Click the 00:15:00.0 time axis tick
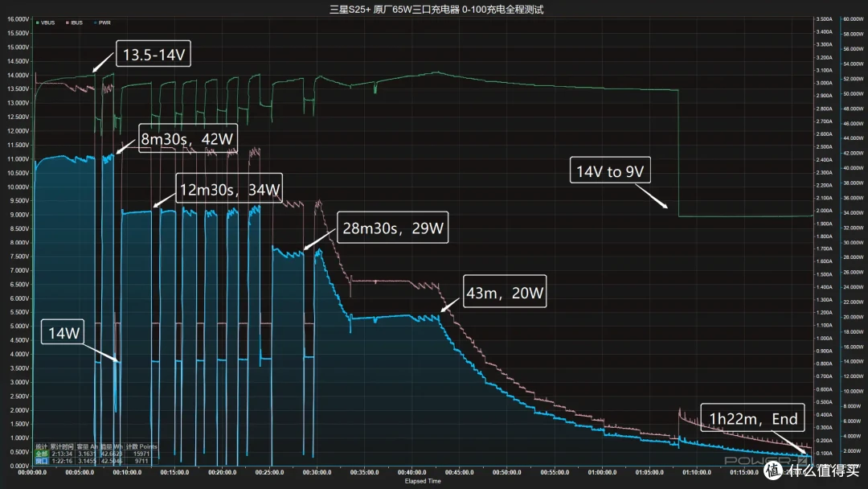Image resolution: width=868 pixels, height=489 pixels. tap(174, 472)
